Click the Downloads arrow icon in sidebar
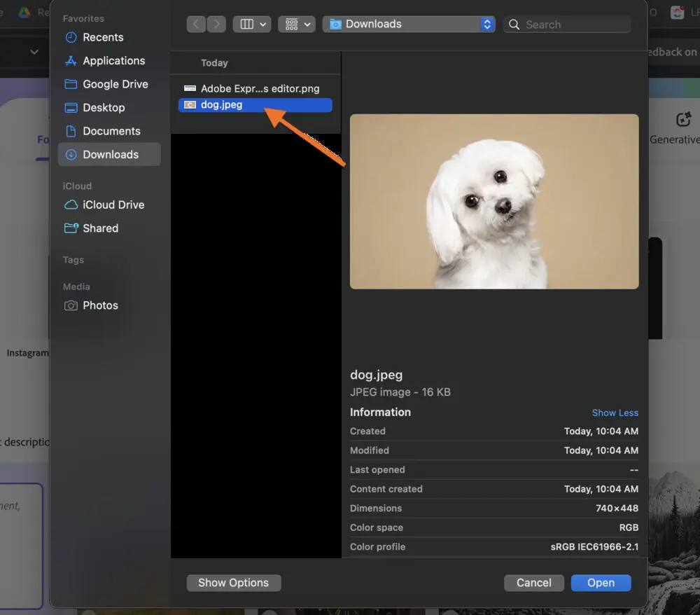This screenshot has width=700, height=615. click(x=71, y=155)
